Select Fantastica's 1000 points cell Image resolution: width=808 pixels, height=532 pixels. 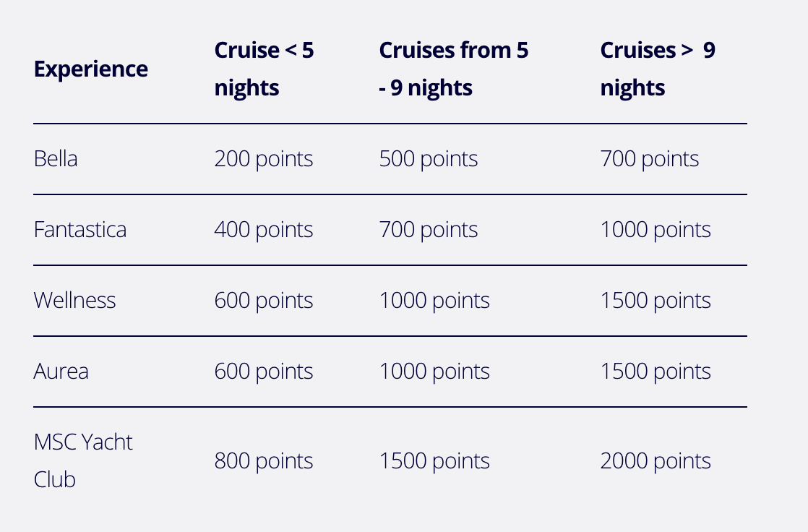click(656, 230)
